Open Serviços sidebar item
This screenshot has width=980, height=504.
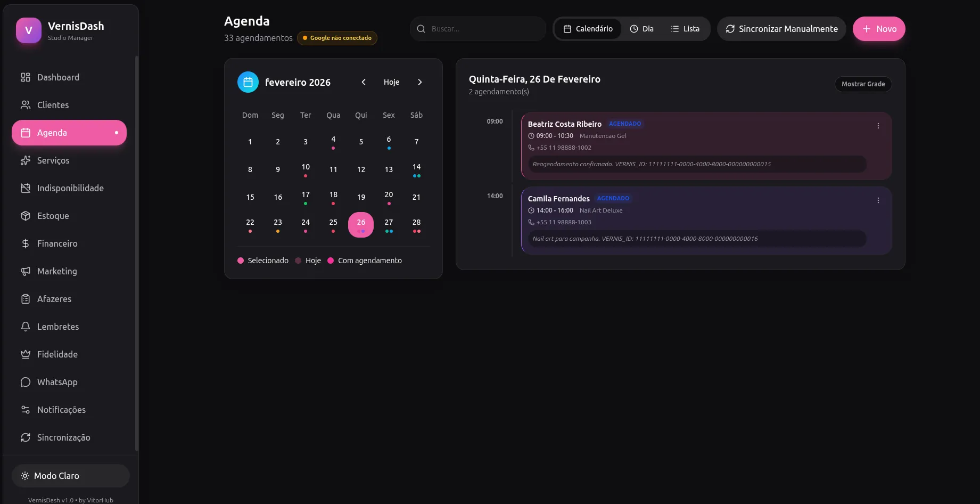pyautogui.click(x=69, y=160)
